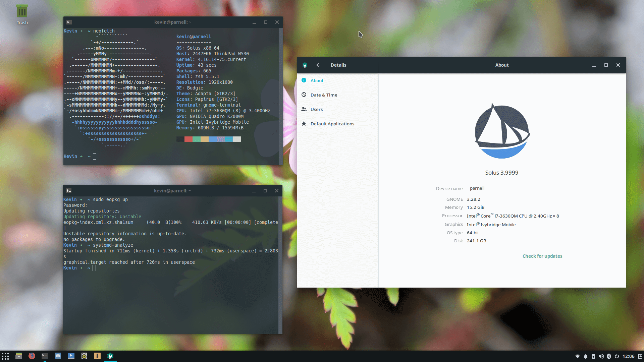Click the red neofetch color block
The width and height of the screenshot is (644, 362).
pyautogui.click(x=189, y=139)
